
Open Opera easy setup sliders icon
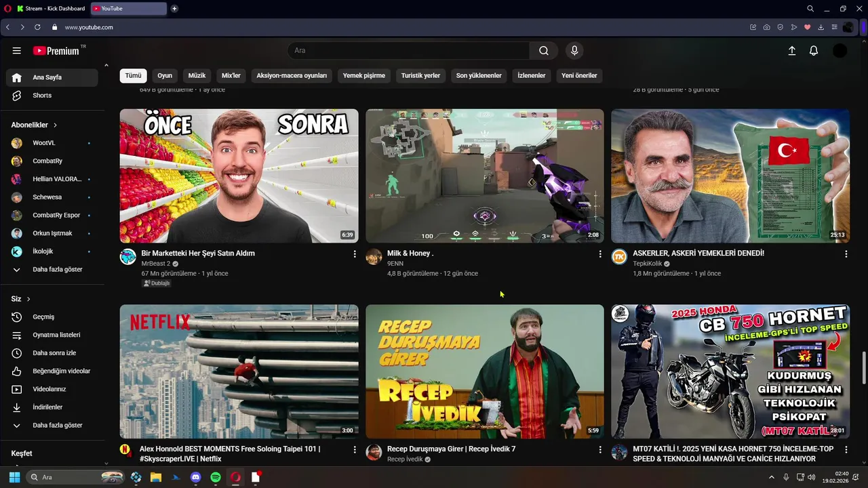pos(834,27)
